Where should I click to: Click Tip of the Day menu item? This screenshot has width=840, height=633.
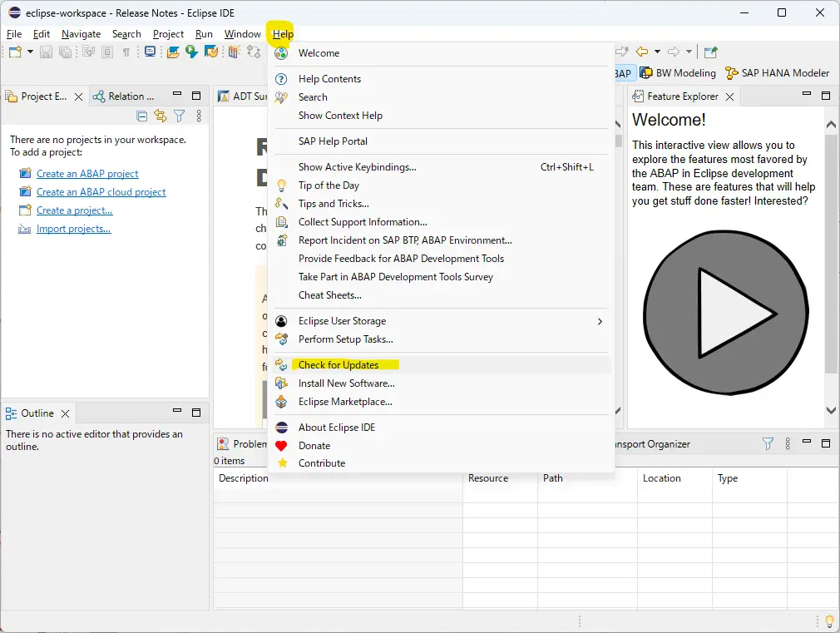pos(442,185)
